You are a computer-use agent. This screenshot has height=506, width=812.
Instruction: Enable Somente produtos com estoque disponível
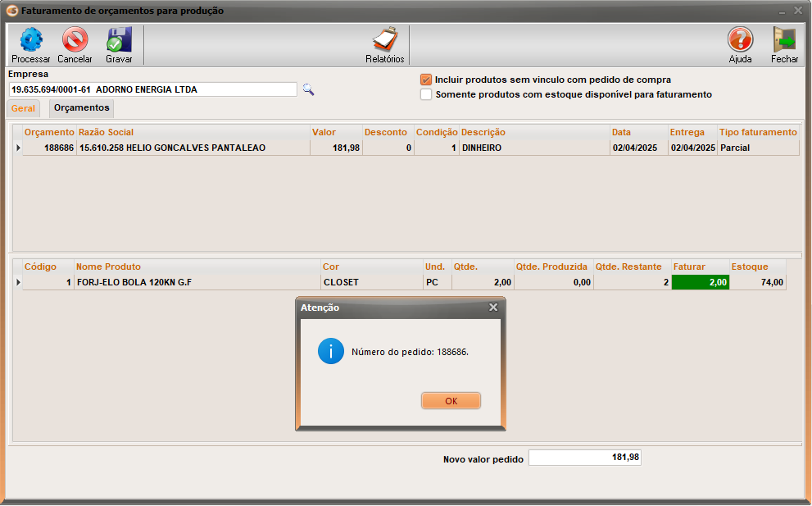click(x=426, y=94)
